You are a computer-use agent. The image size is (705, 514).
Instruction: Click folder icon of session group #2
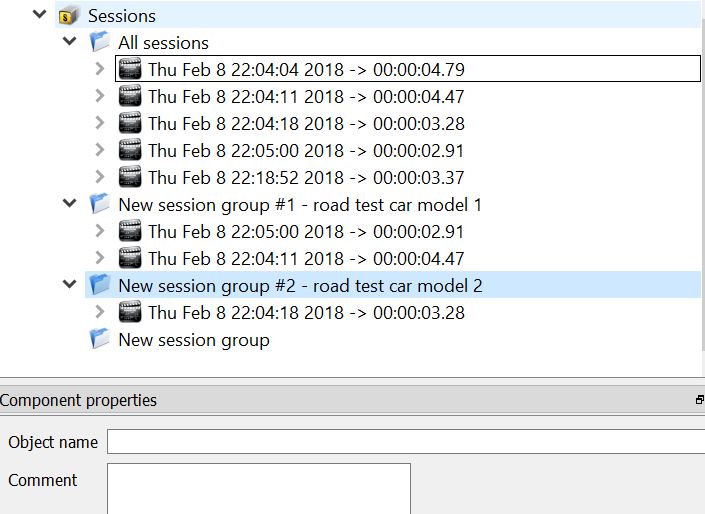click(x=99, y=285)
